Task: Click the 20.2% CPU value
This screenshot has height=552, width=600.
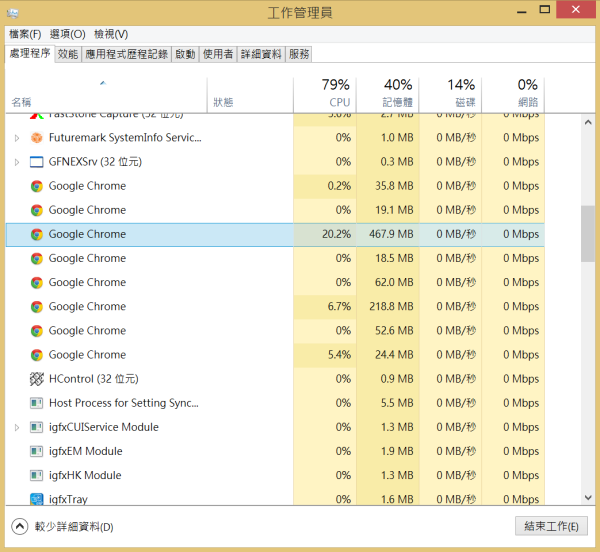Action: [336, 234]
